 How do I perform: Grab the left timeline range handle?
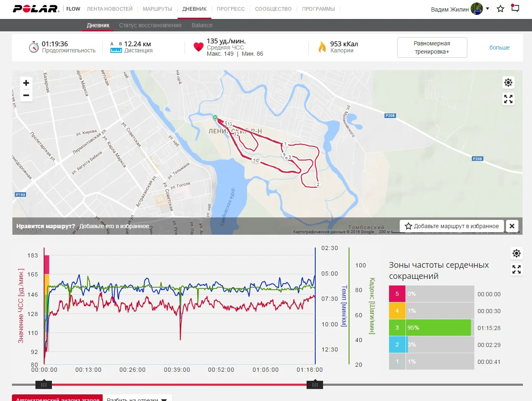tap(44, 385)
